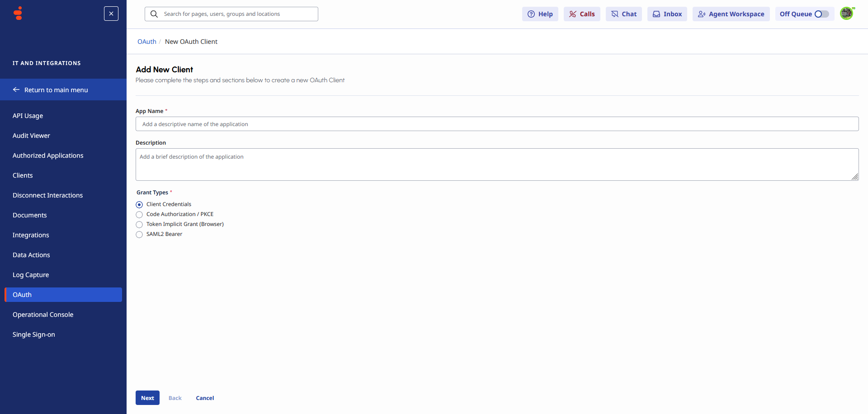Select the Code Authorization / PKCE grant type
Viewport: 868px width, 414px height.
(139, 214)
